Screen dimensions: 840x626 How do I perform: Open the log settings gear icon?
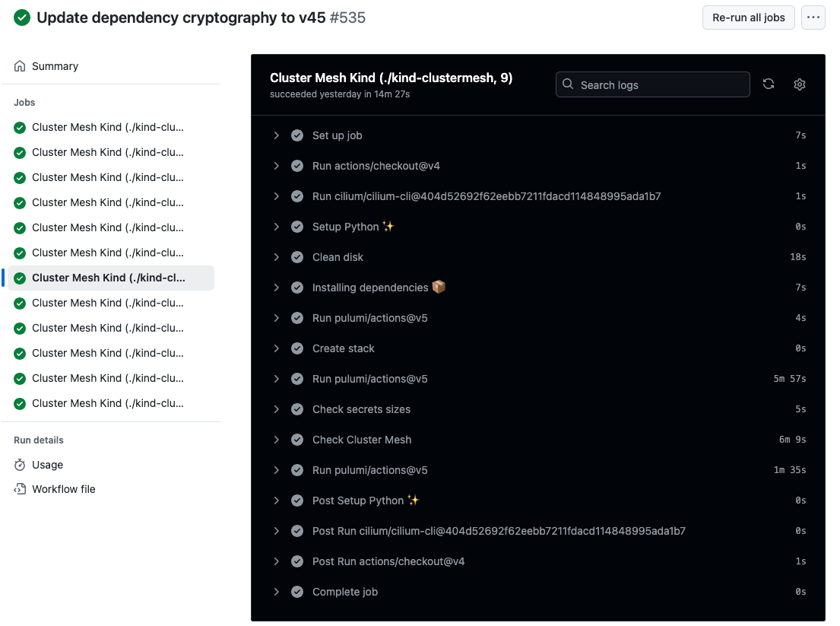tap(799, 84)
